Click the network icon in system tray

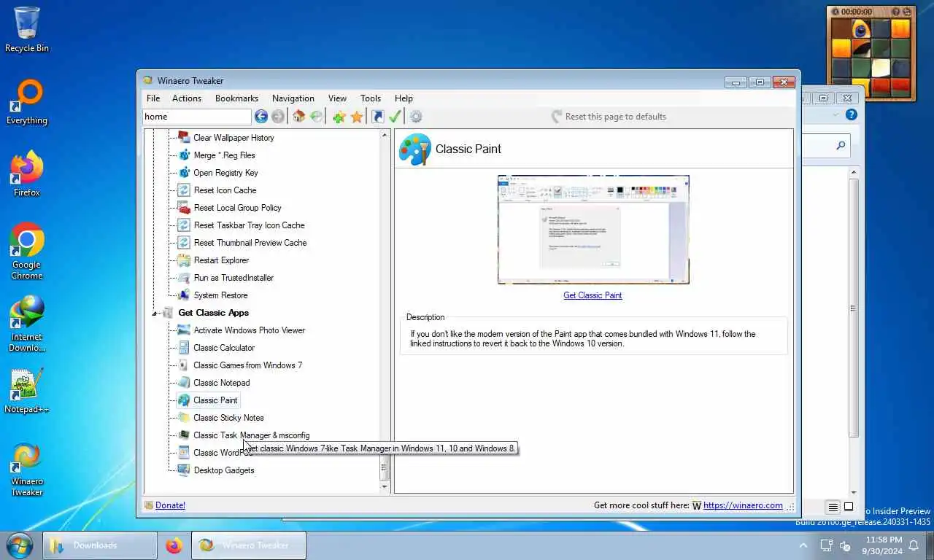pyautogui.click(x=826, y=545)
